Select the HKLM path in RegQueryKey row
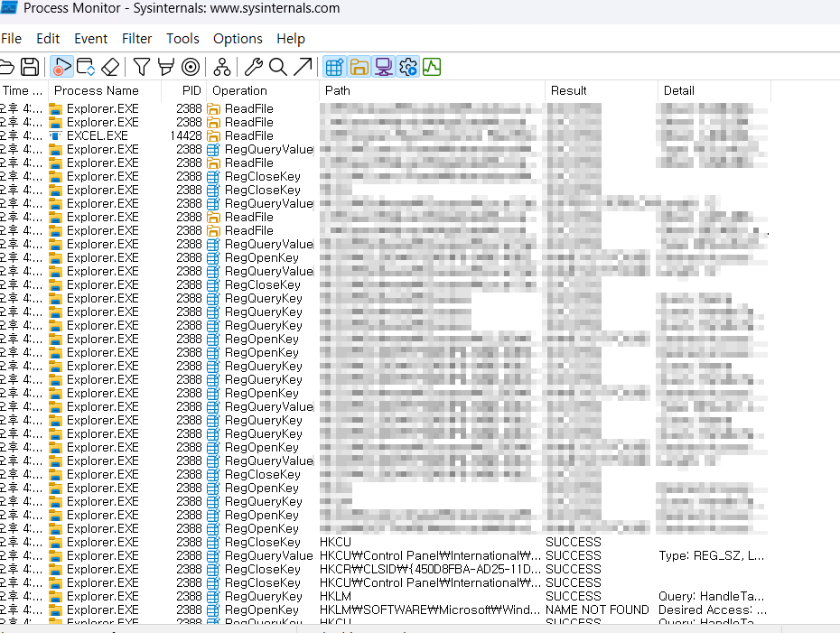This screenshot has width=840, height=633. pos(335,597)
